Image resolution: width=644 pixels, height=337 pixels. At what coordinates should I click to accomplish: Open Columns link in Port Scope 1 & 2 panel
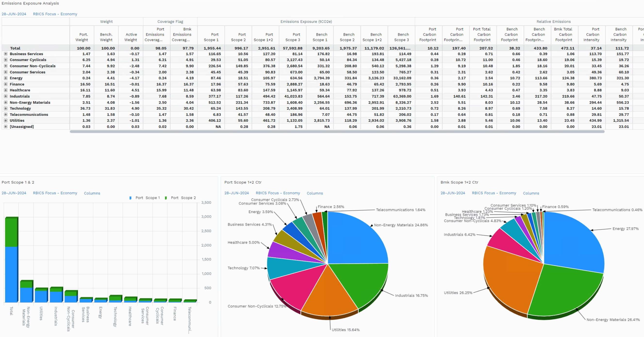click(x=92, y=193)
